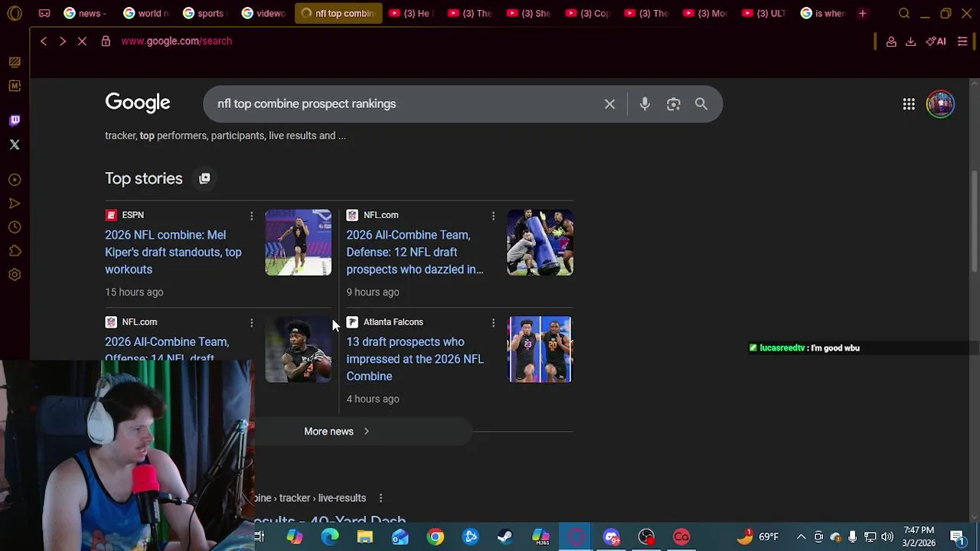Search by image with Google Lens
The height and width of the screenshot is (551, 980).
point(673,104)
